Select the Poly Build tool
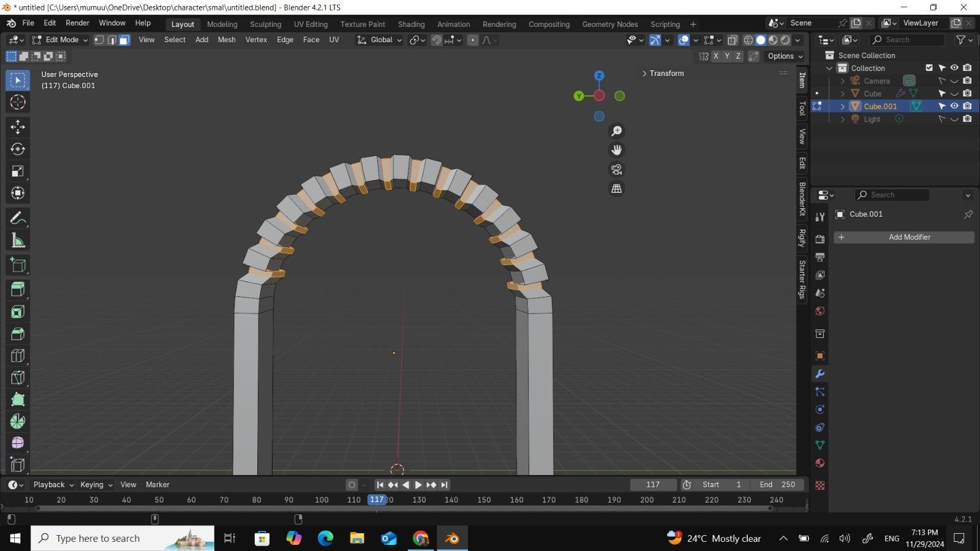The image size is (980, 551). coord(18,400)
